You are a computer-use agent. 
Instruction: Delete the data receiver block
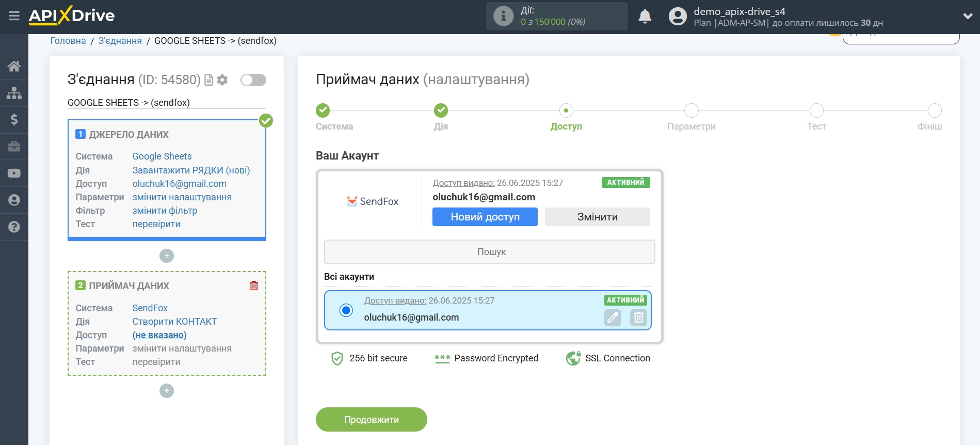[x=254, y=285]
